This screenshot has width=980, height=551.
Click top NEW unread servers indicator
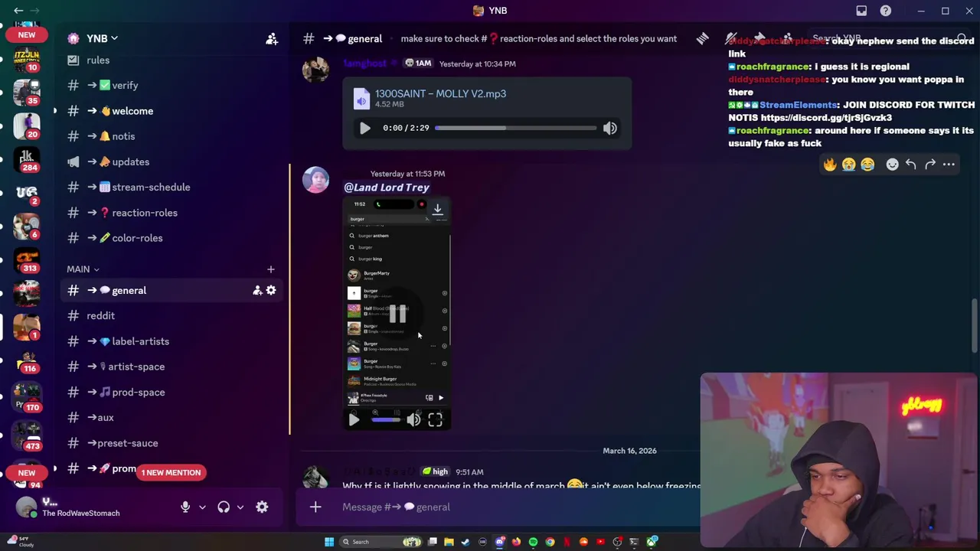(x=27, y=35)
